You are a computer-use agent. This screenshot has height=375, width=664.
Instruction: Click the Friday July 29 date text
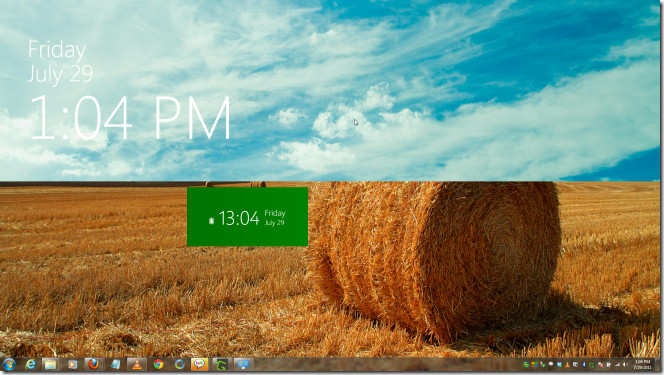(60, 62)
